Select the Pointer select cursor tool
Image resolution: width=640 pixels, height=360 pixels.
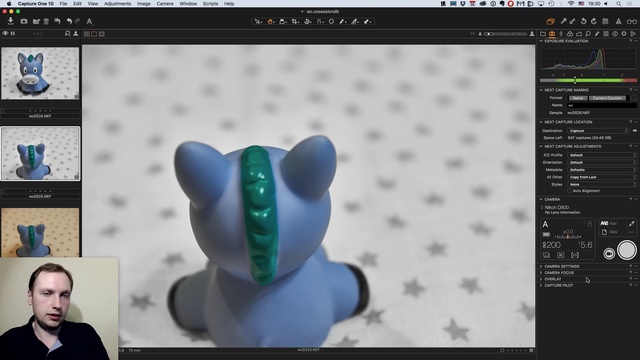pos(258,22)
